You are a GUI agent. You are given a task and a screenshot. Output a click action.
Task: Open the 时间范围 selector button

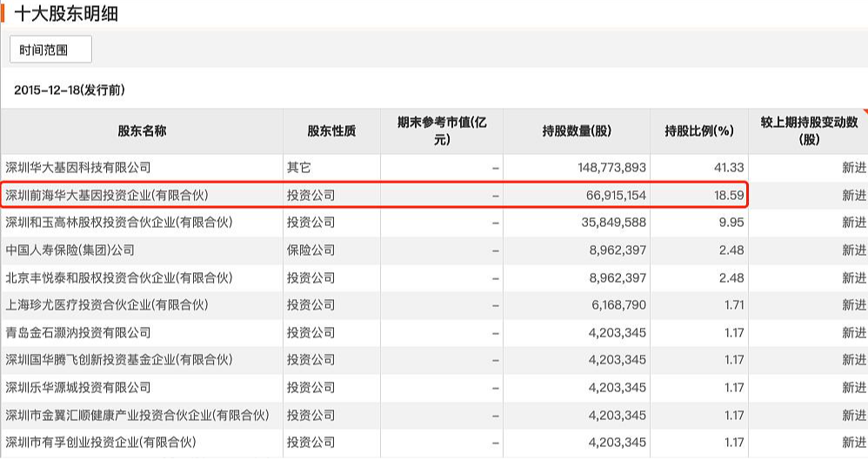(50, 50)
